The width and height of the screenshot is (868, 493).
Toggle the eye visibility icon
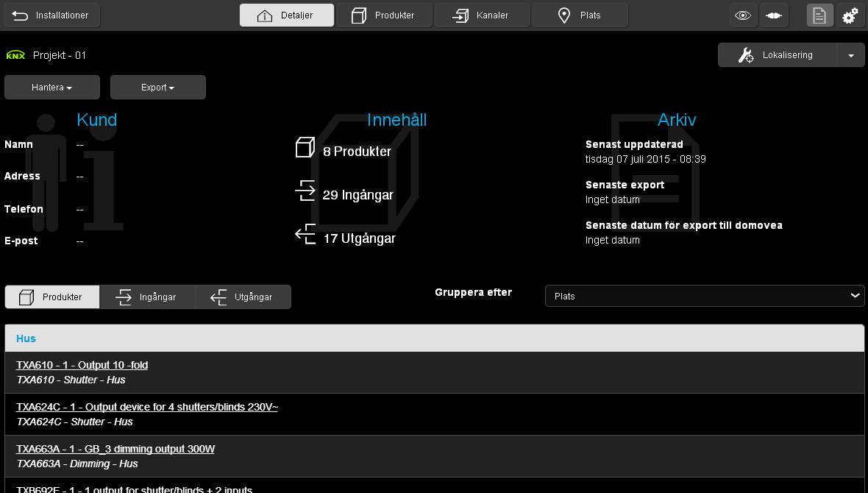(x=742, y=15)
